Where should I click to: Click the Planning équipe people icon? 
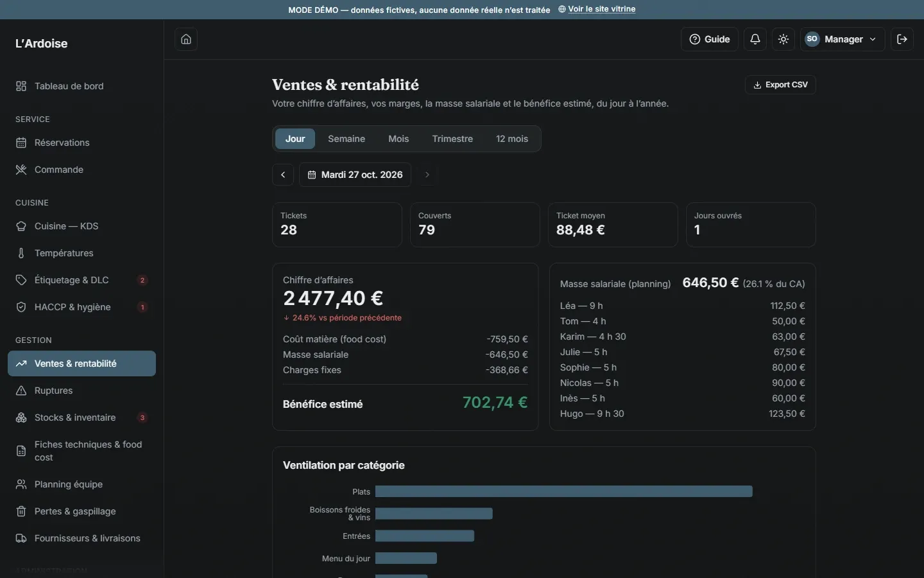click(x=21, y=484)
